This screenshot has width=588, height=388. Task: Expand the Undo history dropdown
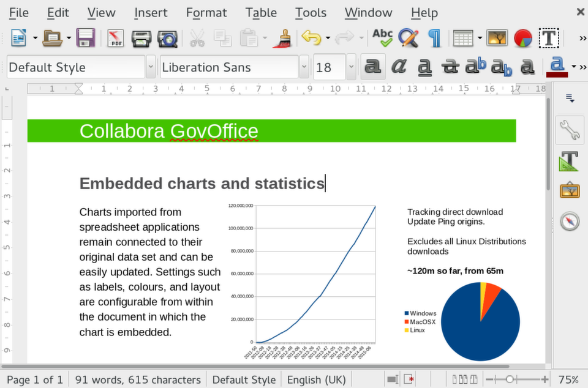pos(328,38)
